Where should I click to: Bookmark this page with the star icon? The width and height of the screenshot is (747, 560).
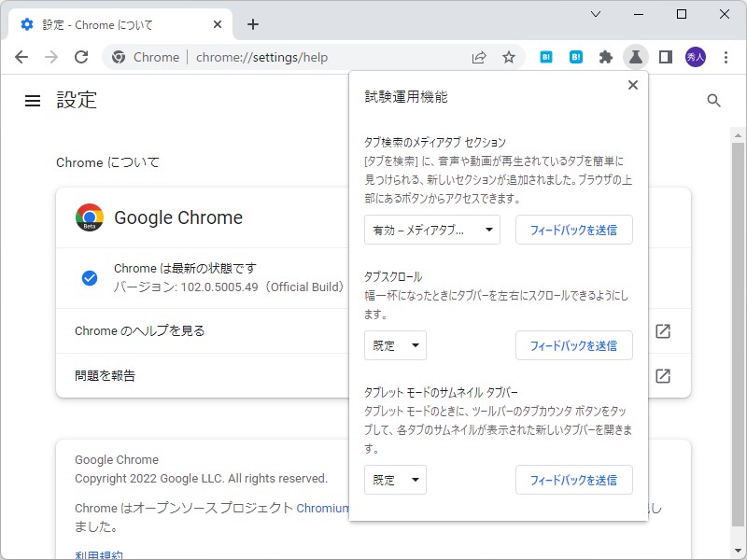pyautogui.click(x=509, y=57)
